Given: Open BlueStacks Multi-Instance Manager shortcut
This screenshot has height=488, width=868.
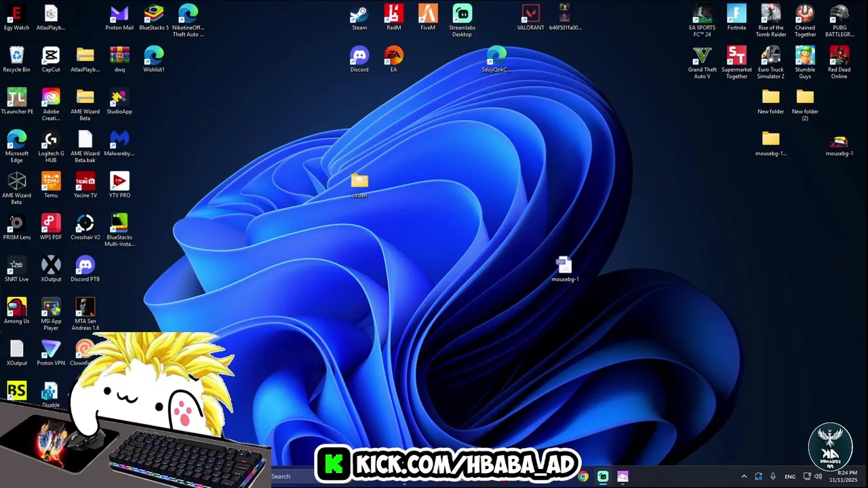Looking at the screenshot, I should coord(119,230).
